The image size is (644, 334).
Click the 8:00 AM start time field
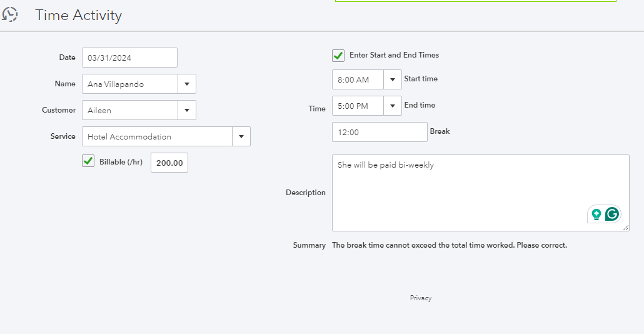pos(358,79)
